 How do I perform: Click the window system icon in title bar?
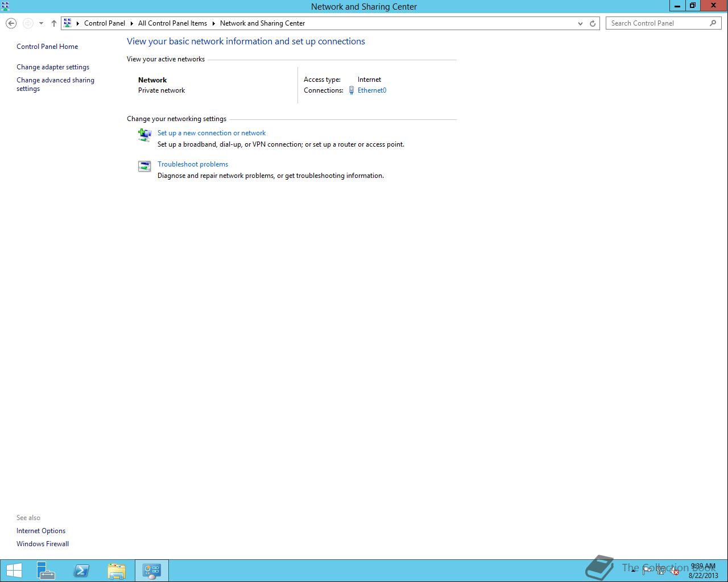point(6,6)
